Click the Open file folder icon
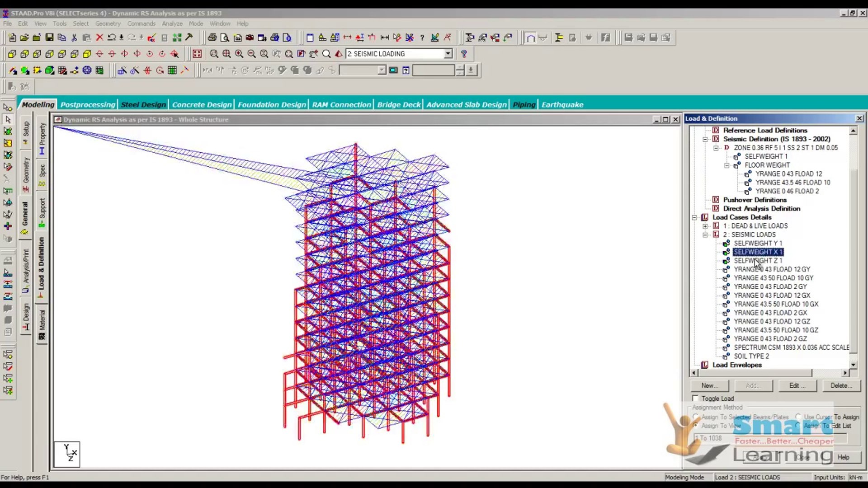Image resolution: width=868 pixels, height=488 pixels. click(x=24, y=38)
